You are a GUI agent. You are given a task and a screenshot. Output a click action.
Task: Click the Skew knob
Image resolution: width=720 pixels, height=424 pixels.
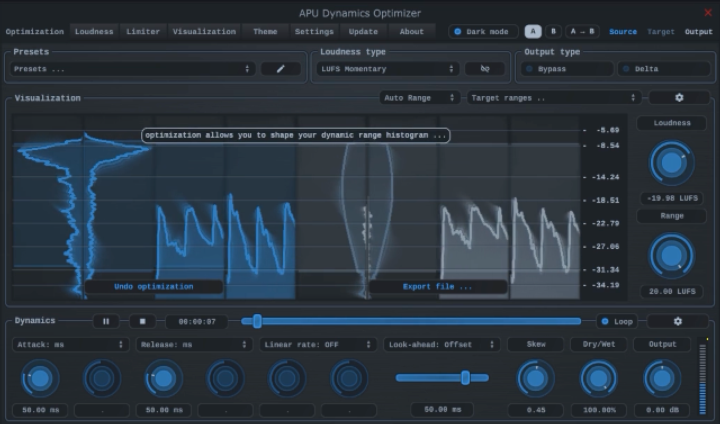point(535,379)
